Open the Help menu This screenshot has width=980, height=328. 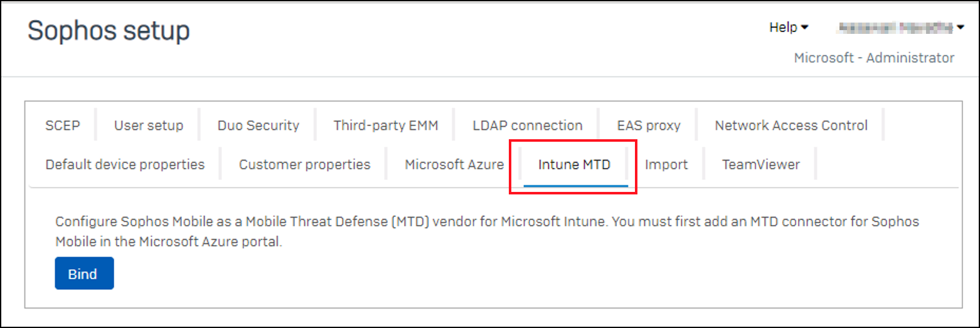coord(789,28)
